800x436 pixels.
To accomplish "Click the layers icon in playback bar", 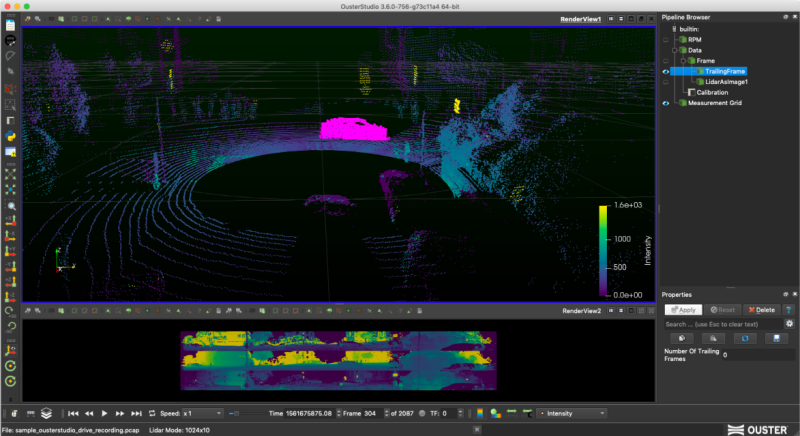I will click(46, 414).
